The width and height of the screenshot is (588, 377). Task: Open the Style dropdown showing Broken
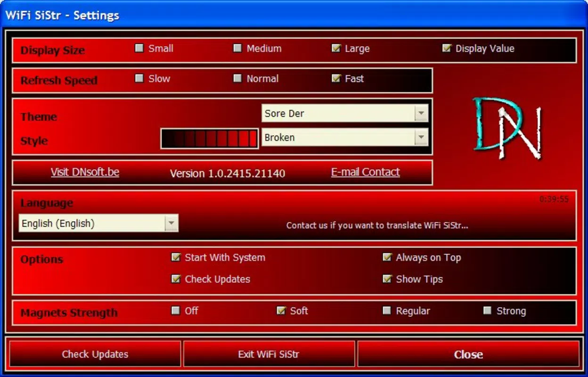pos(345,138)
